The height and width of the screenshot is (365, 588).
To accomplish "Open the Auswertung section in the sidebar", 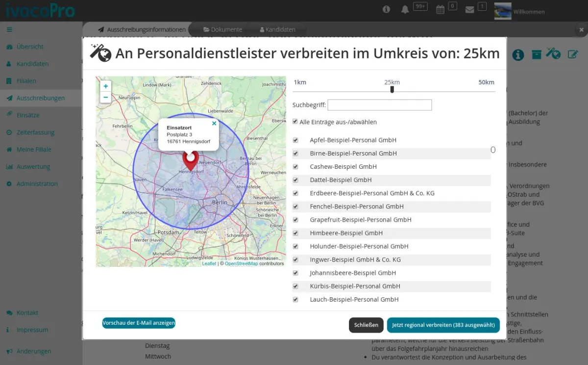I will click(x=32, y=166).
